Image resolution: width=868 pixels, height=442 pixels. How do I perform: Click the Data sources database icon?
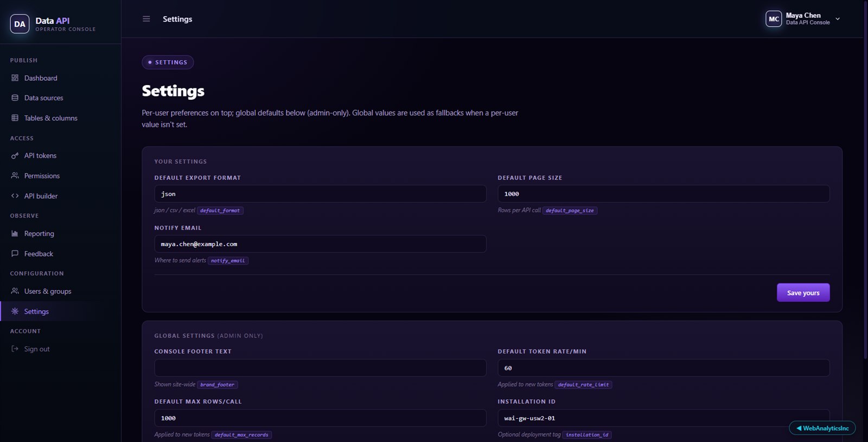[x=15, y=98]
